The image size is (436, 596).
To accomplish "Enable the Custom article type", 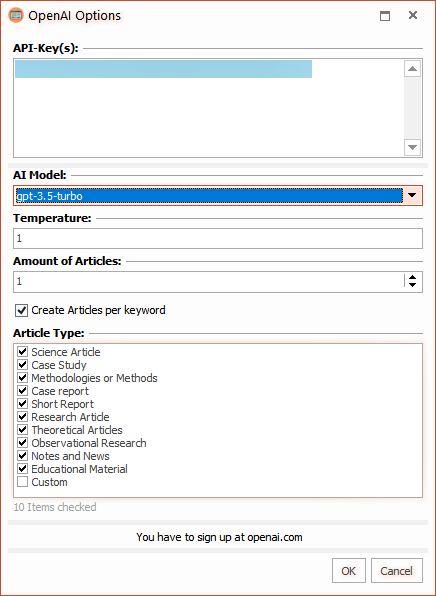I will pyautogui.click(x=22, y=482).
